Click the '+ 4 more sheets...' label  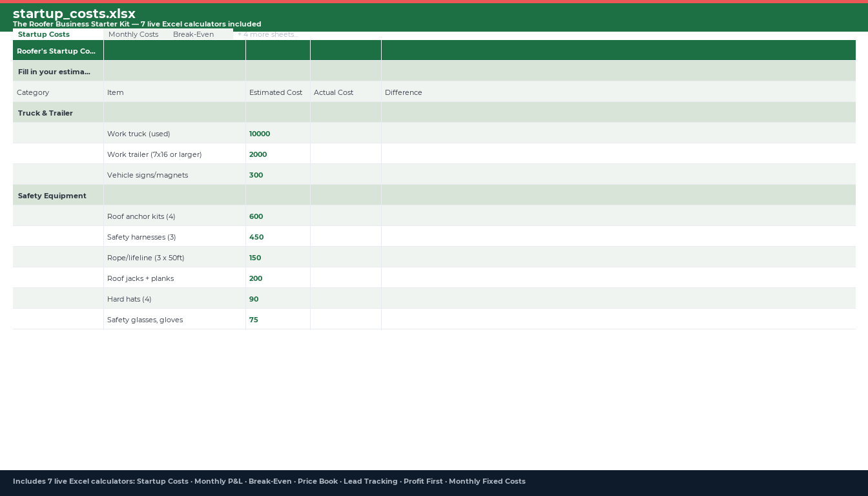[267, 34]
